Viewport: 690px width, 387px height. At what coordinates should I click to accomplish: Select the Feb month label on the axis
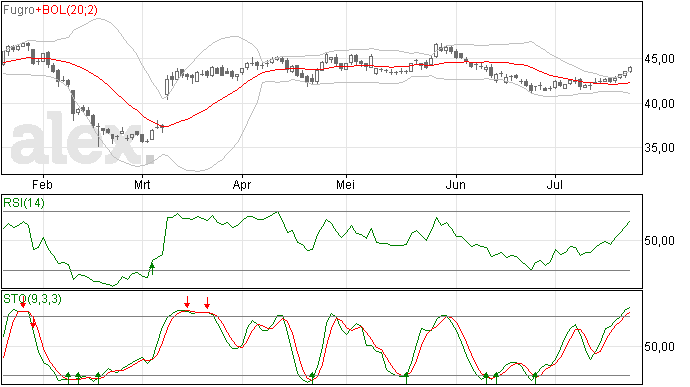pos(42,184)
